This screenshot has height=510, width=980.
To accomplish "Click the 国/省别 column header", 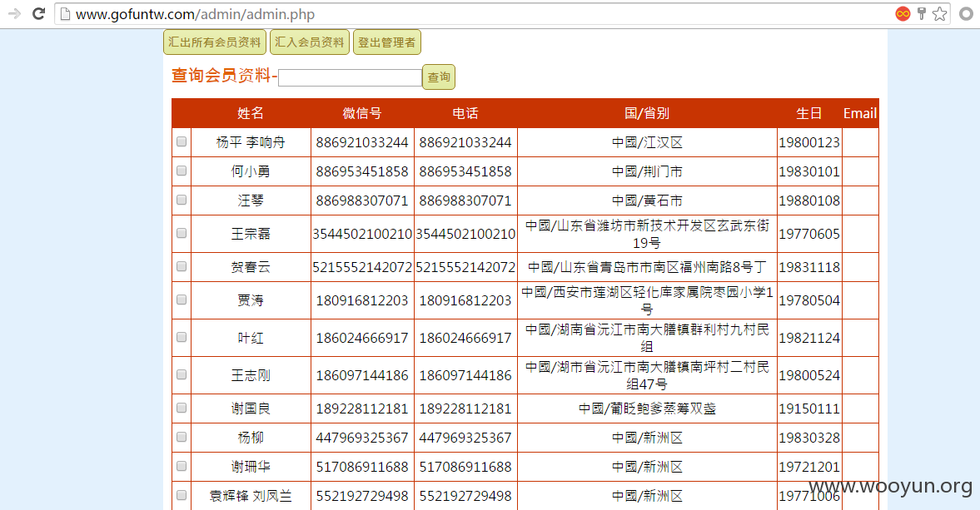I will (x=647, y=113).
